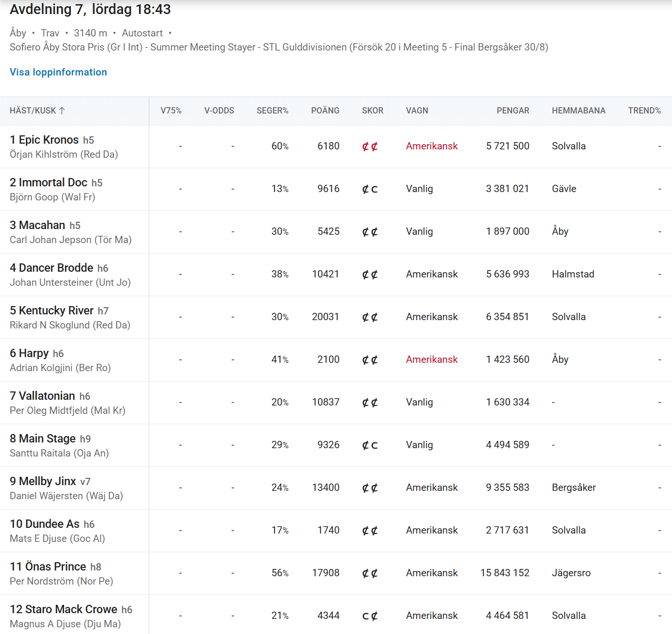Screen dimensions: 672x634
Task: Click driver Johan Untersteiner (Unt Jo)
Action: [x=70, y=283]
